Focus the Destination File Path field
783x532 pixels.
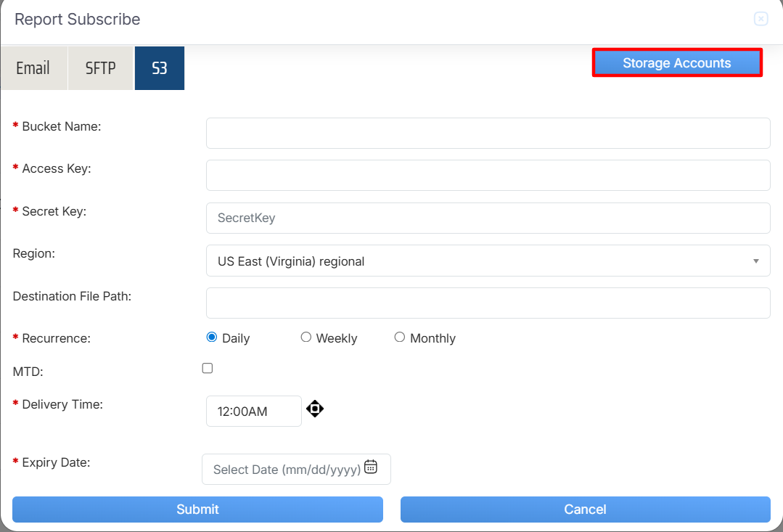tap(488, 303)
